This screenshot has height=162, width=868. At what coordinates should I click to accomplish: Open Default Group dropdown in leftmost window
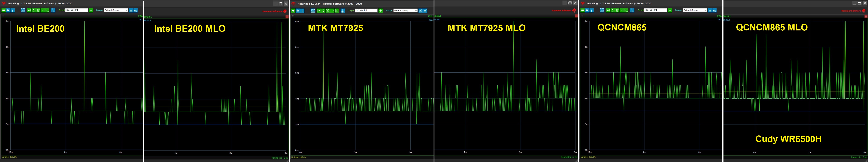(116, 10)
